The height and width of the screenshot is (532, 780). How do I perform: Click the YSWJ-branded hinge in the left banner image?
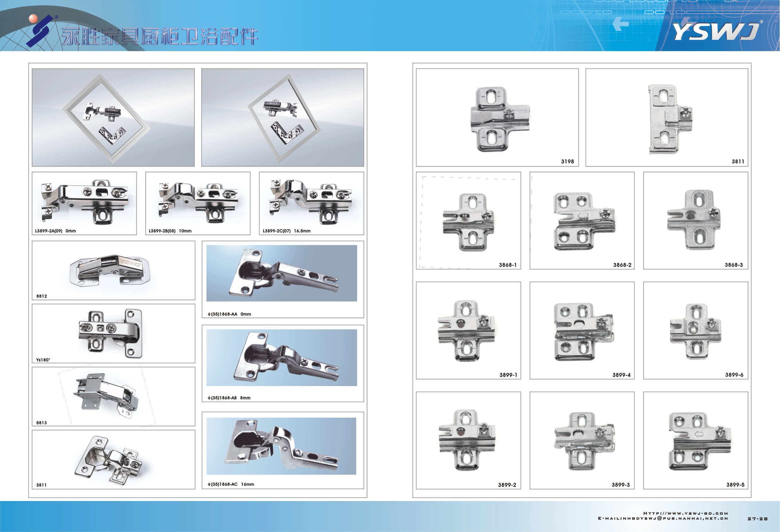pos(102,112)
